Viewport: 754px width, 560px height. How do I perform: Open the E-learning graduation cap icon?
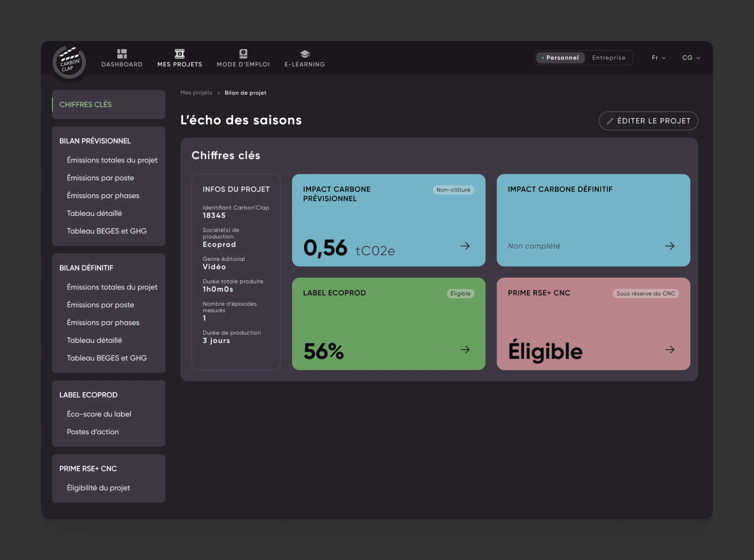(x=305, y=54)
